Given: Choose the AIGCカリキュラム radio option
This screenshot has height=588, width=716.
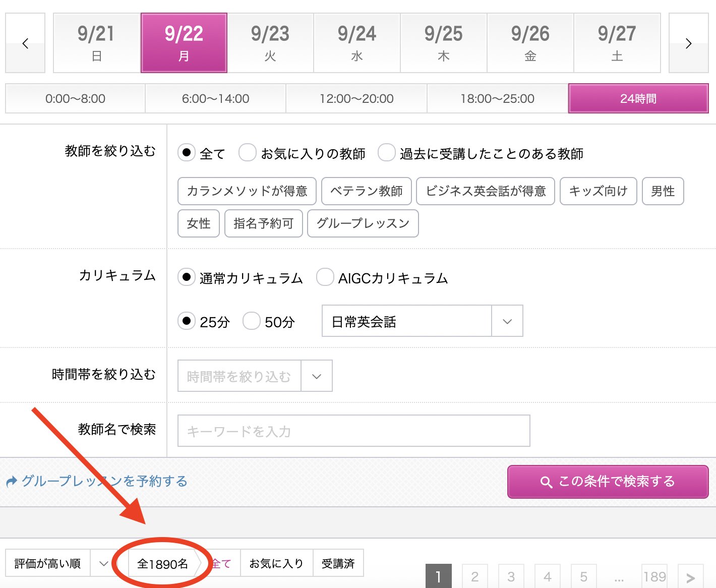Looking at the screenshot, I should click(325, 277).
